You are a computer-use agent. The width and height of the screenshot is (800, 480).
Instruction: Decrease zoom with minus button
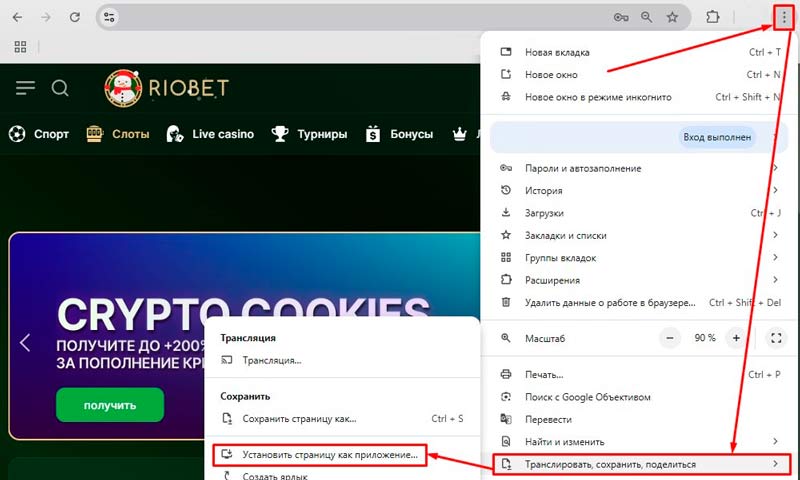670,338
